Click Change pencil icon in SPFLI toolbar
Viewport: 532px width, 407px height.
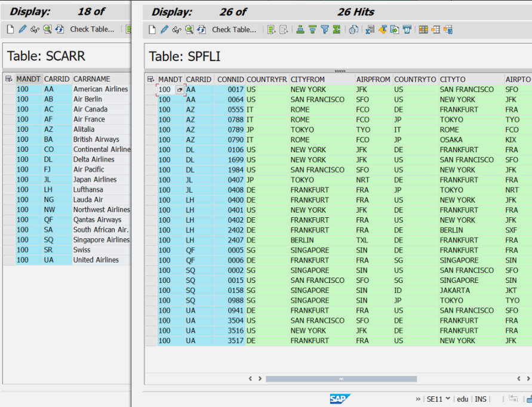(x=165, y=30)
